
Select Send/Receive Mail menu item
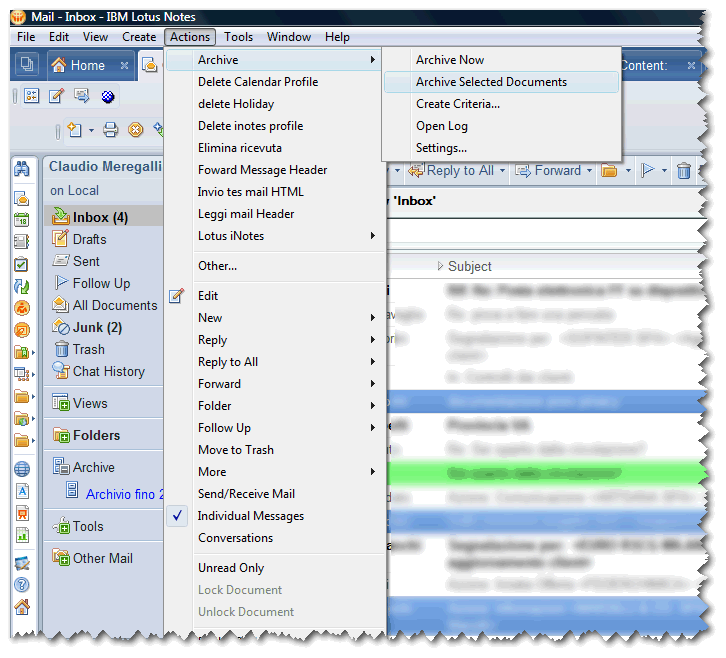click(275, 494)
